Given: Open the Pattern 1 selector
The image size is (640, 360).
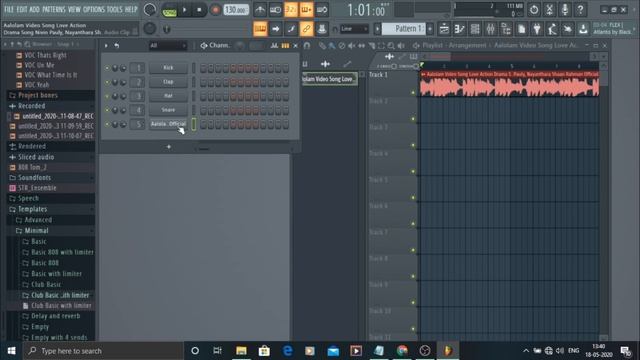Looking at the screenshot, I should pyautogui.click(x=405, y=29).
